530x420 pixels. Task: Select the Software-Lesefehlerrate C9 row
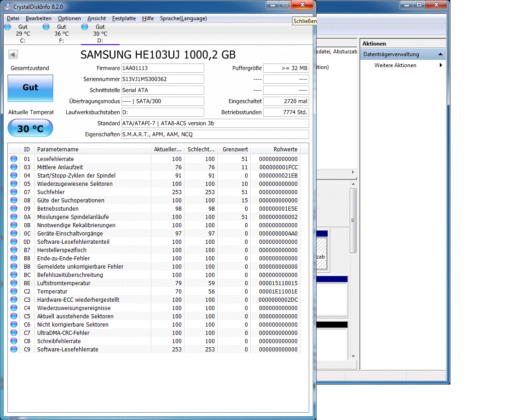(155, 349)
